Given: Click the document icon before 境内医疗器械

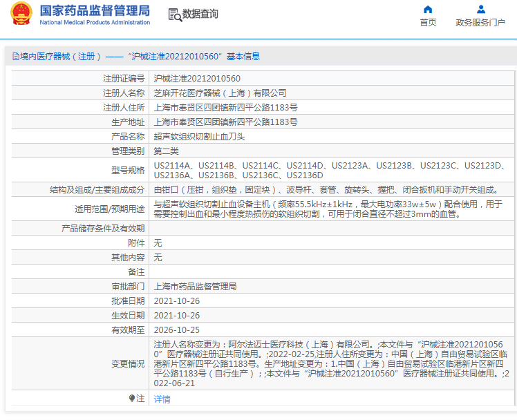Looking at the screenshot, I should click(x=15, y=57).
